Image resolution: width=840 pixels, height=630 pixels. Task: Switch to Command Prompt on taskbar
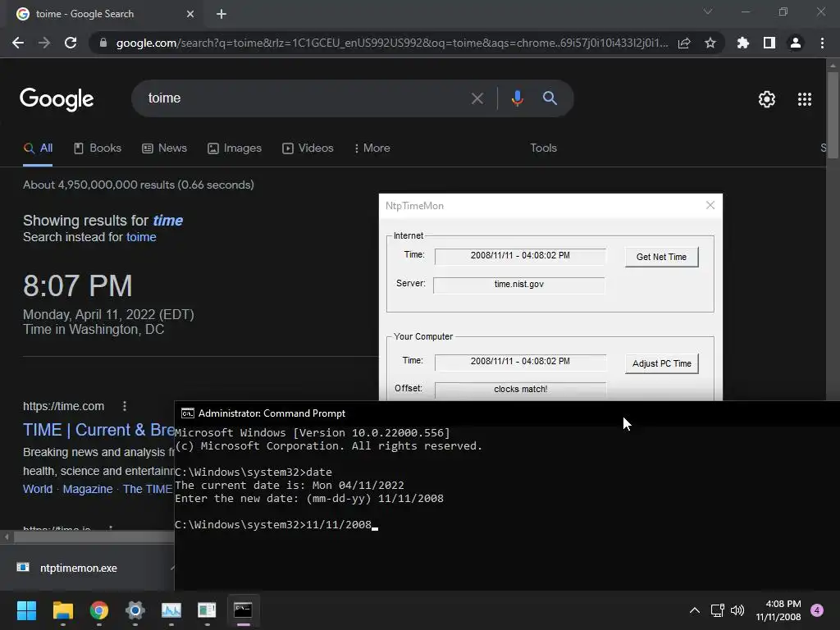point(243,610)
